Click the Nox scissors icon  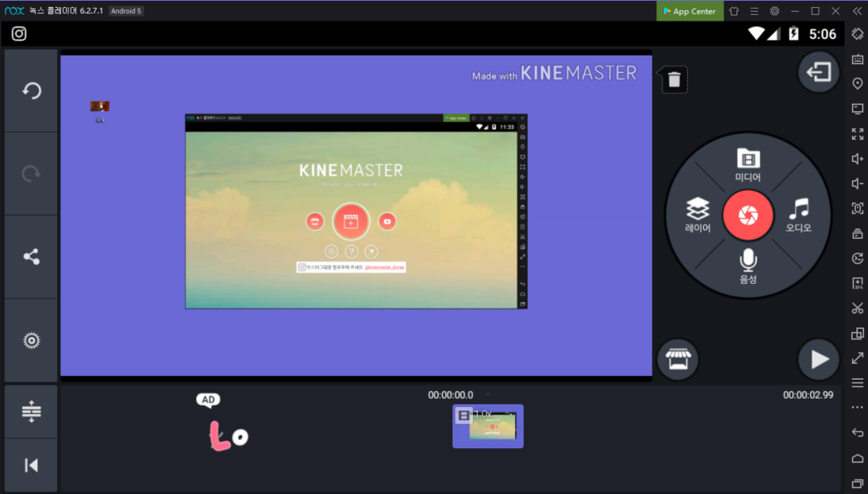(858, 308)
